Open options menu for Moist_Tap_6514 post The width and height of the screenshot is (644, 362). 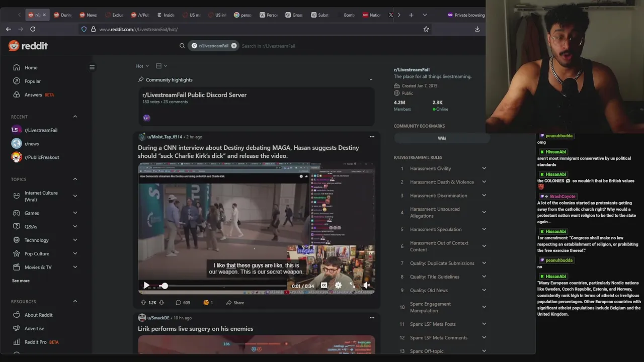[372, 137]
